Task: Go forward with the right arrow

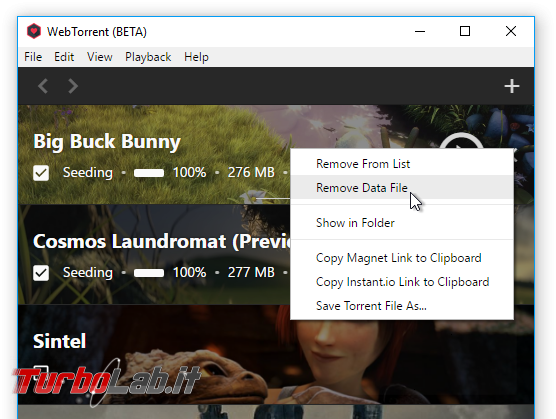Action: (x=73, y=86)
